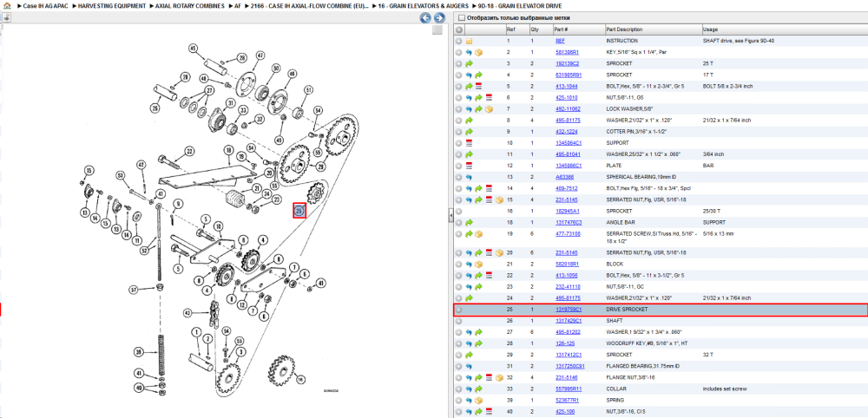
Task: Click package icon in BLOCK 582018R1 row
Action: point(478,265)
